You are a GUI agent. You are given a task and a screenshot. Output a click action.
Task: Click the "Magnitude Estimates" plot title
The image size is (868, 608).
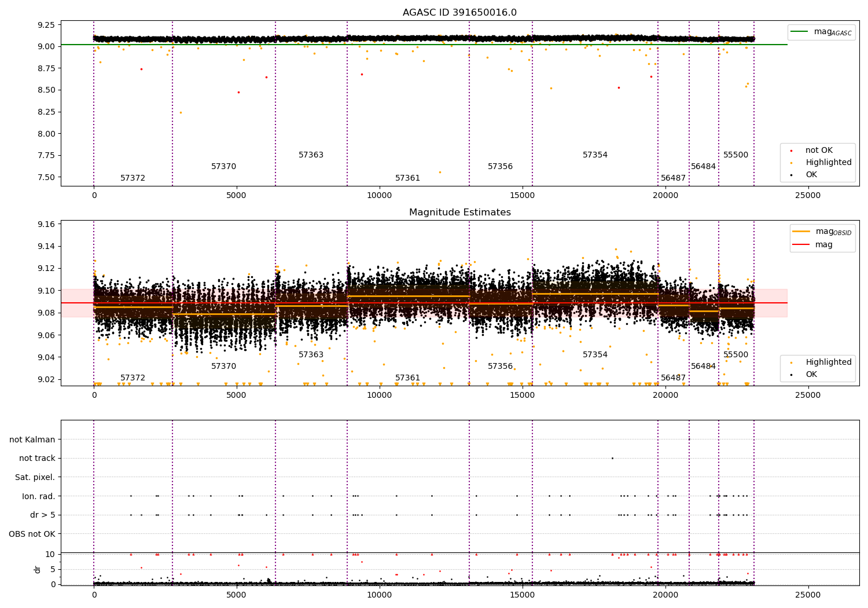(x=459, y=213)
